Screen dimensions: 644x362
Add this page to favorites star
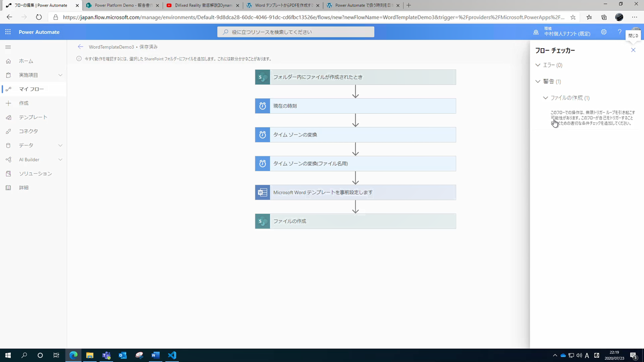(573, 17)
